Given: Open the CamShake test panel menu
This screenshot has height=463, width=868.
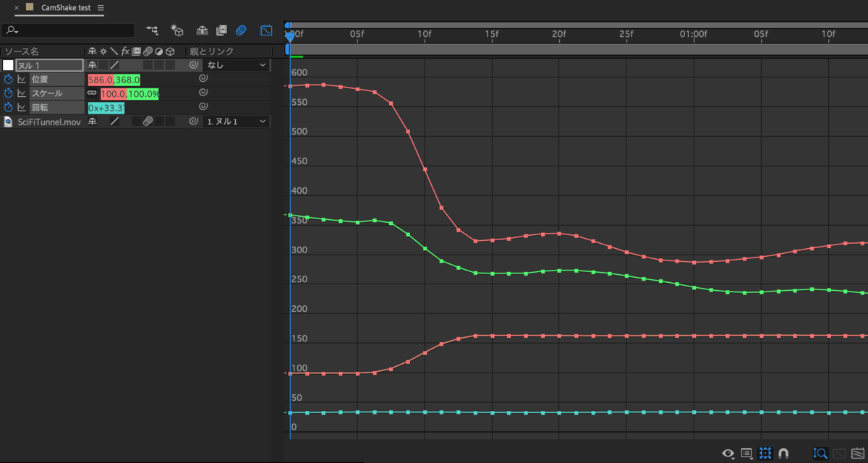Looking at the screenshot, I should click(101, 7).
